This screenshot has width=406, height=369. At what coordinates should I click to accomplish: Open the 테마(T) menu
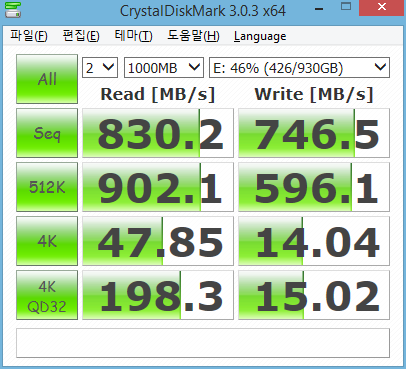click(x=133, y=36)
